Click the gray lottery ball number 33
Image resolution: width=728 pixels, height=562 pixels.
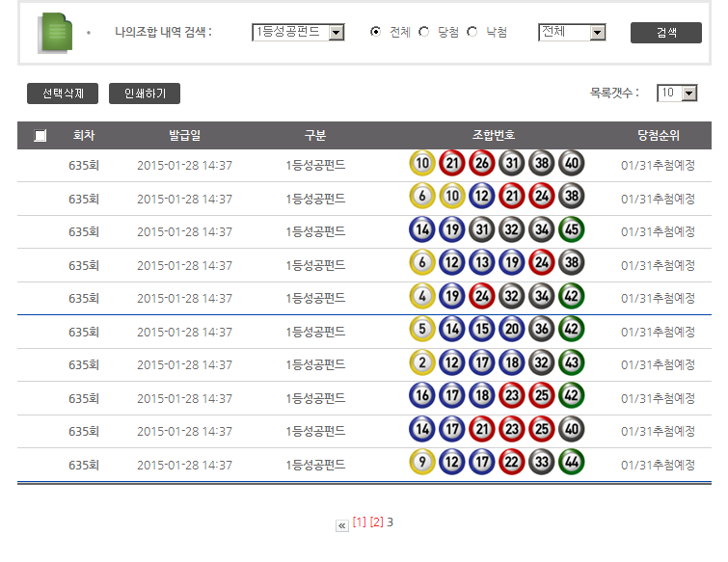[x=542, y=464]
